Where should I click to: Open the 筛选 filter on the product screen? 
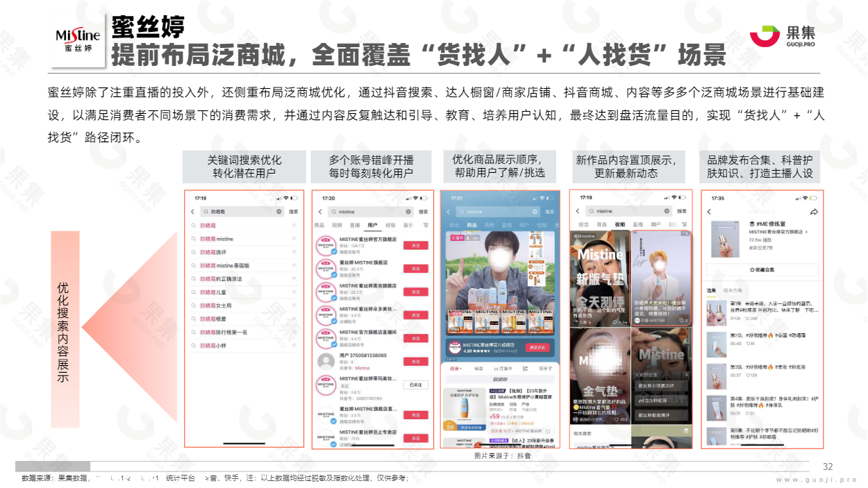[544, 369]
